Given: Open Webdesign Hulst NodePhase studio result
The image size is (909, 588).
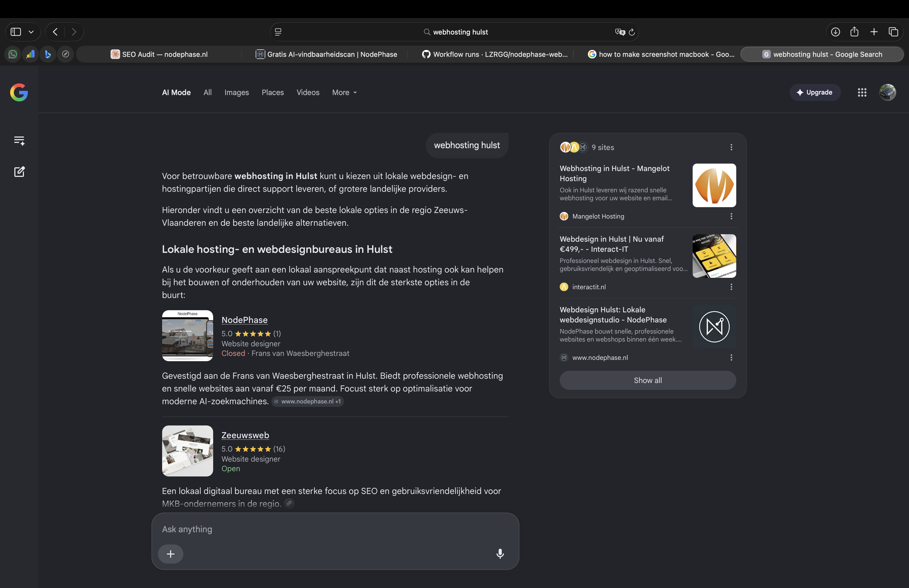Looking at the screenshot, I should click(x=613, y=314).
